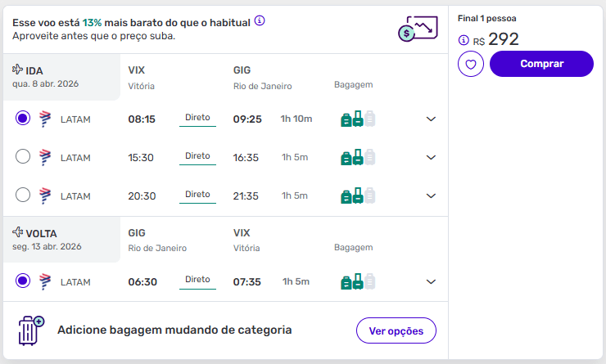Open 'Ver opções' for baggage
The width and height of the screenshot is (606, 364).
click(396, 330)
